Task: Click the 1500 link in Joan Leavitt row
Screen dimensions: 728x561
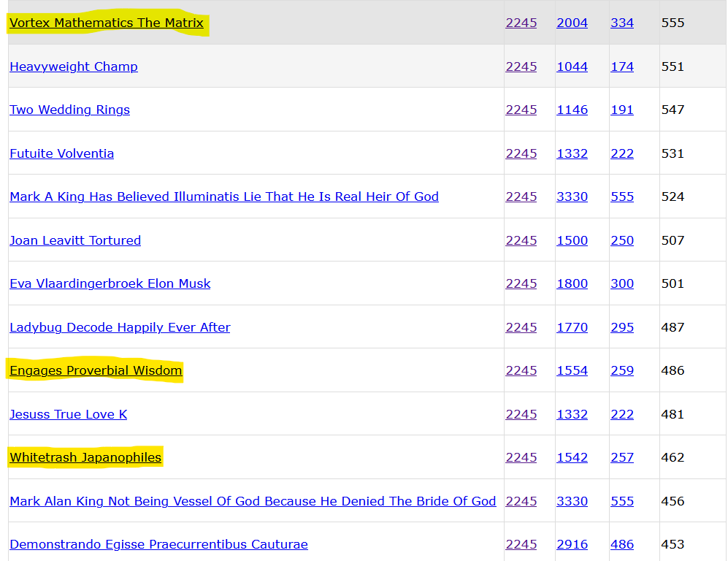Action: [x=572, y=240]
